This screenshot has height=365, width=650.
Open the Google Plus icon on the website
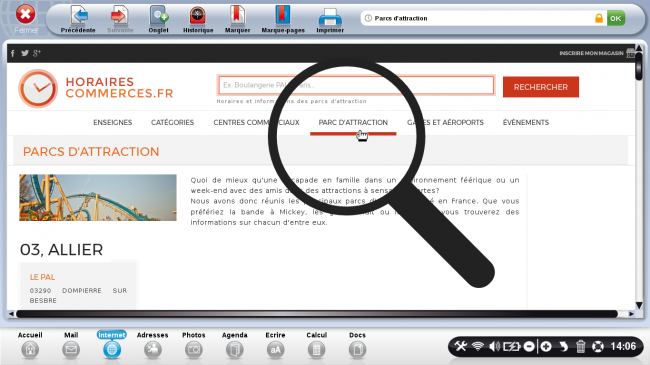[37, 53]
